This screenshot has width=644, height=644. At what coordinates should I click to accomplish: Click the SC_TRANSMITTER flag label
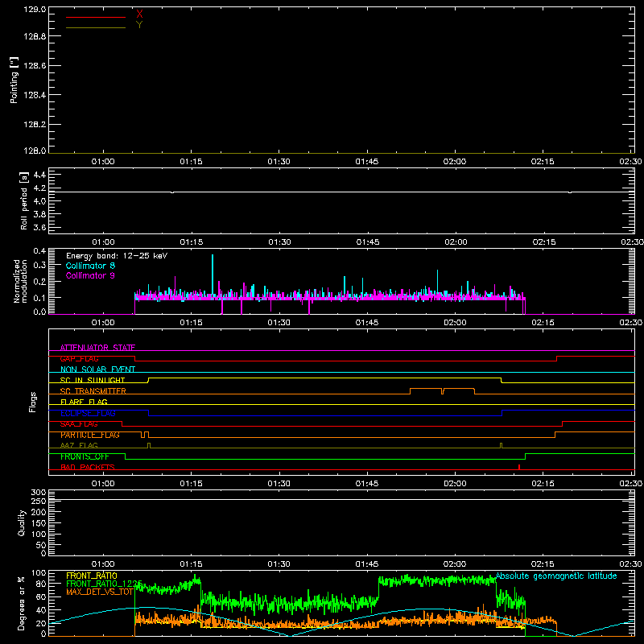pyautogui.click(x=93, y=391)
